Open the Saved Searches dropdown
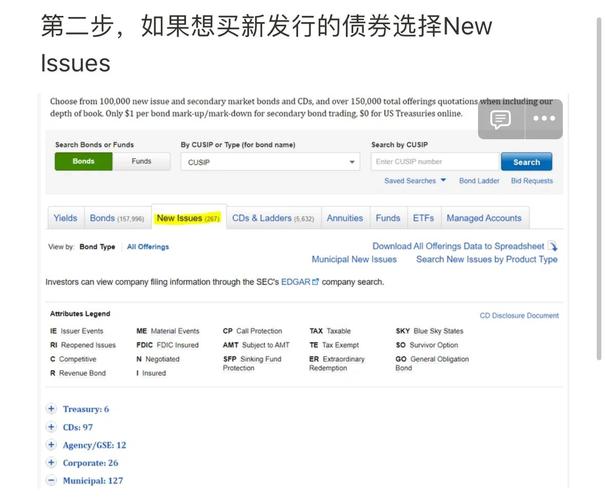Screen dimensions: 606x500 [x=415, y=180]
